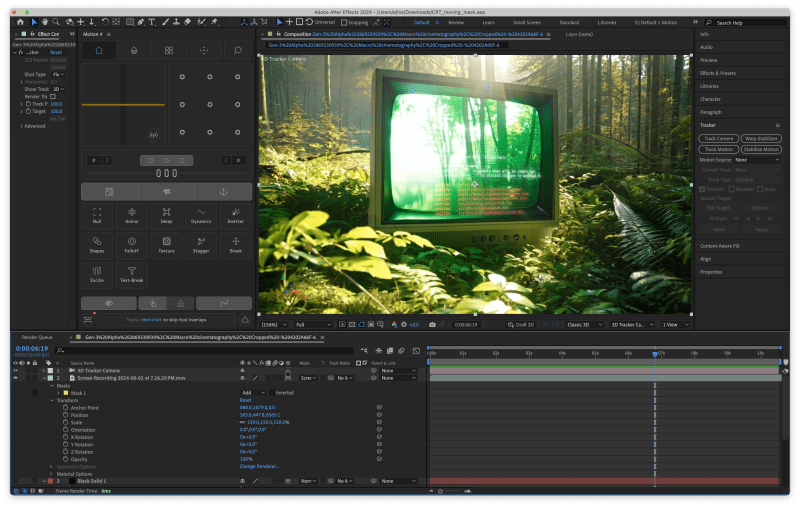Image resolution: width=800 pixels, height=507 pixels.
Task: Open the Dynamics tool in Motion panel
Action: click(201, 216)
